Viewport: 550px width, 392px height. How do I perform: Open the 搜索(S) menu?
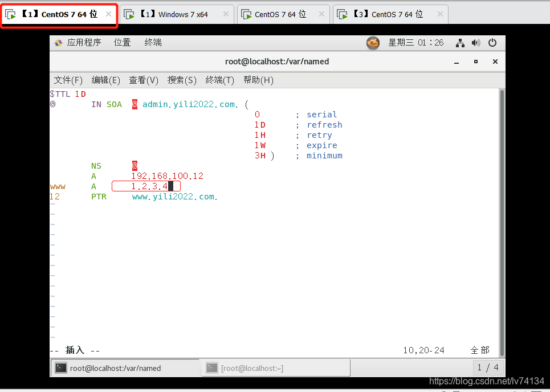[x=182, y=80]
